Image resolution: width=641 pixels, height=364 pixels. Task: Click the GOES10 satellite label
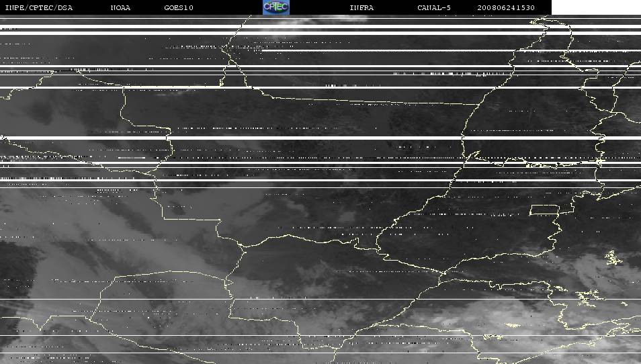tap(179, 8)
